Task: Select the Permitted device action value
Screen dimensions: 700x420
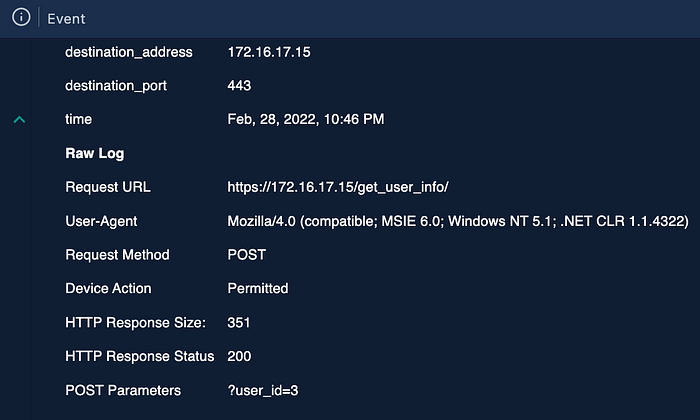Action: click(258, 288)
